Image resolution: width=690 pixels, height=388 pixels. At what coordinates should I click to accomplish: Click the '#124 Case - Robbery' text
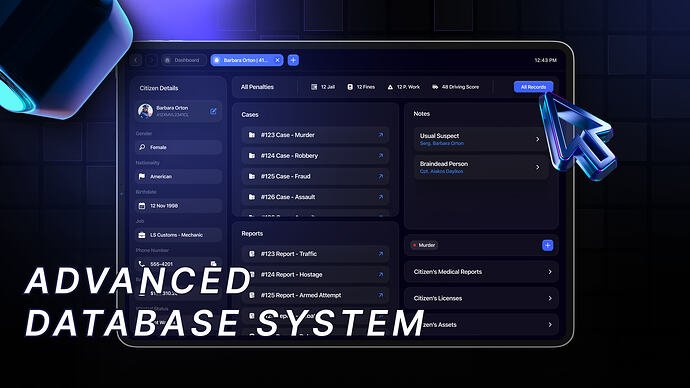(289, 156)
